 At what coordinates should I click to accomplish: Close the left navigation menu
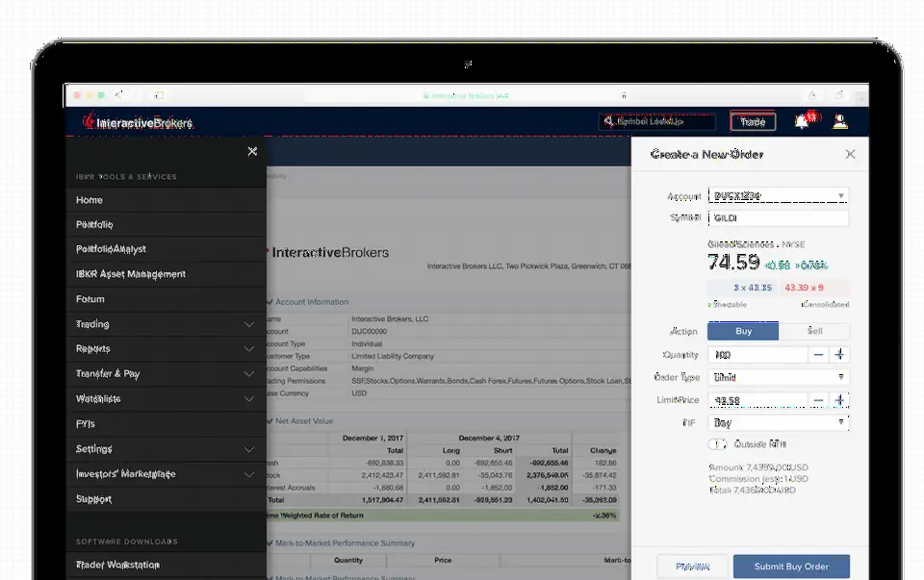click(x=252, y=151)
